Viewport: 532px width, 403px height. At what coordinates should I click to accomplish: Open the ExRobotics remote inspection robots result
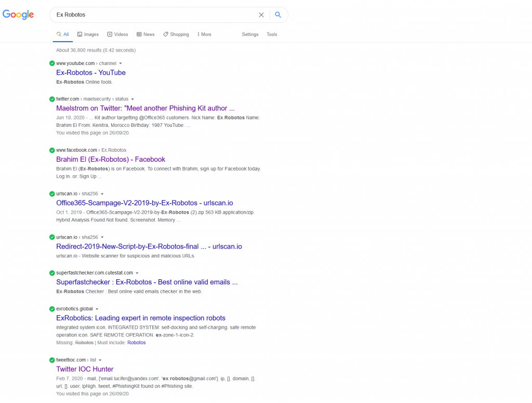pyautogui.click(x=141, y=318)
